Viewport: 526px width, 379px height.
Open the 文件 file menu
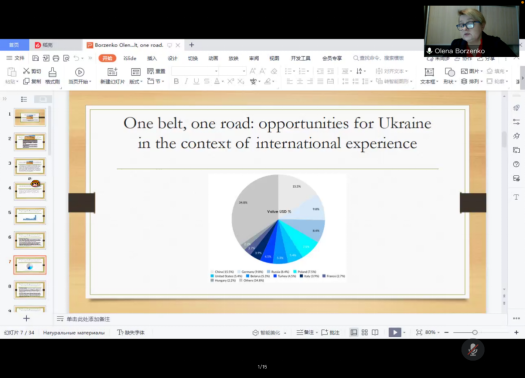(16, 58)
